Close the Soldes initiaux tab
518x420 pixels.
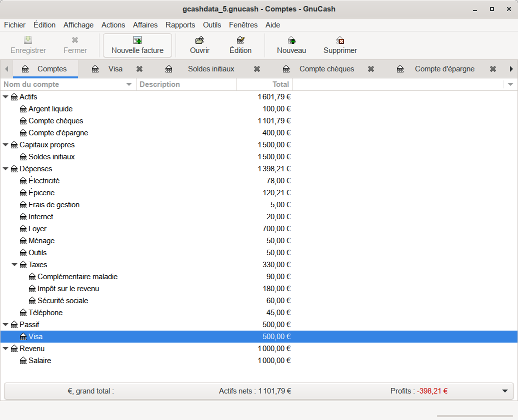[x=257, y=69]
